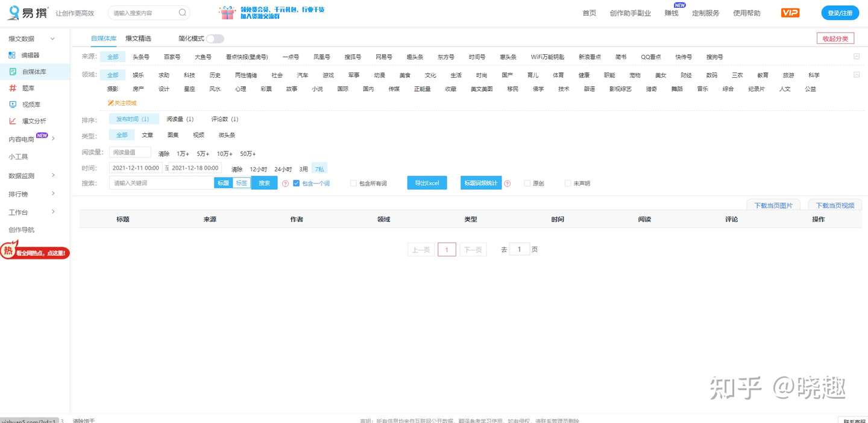Enable the 原创 checkbox
This screenshot has height=423, width=868.
point(527,183)
